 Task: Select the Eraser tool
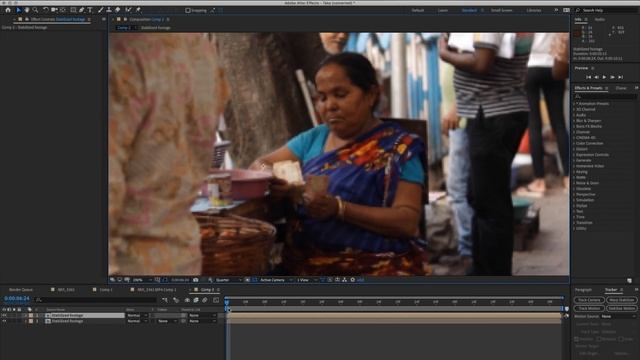(118, 10)
